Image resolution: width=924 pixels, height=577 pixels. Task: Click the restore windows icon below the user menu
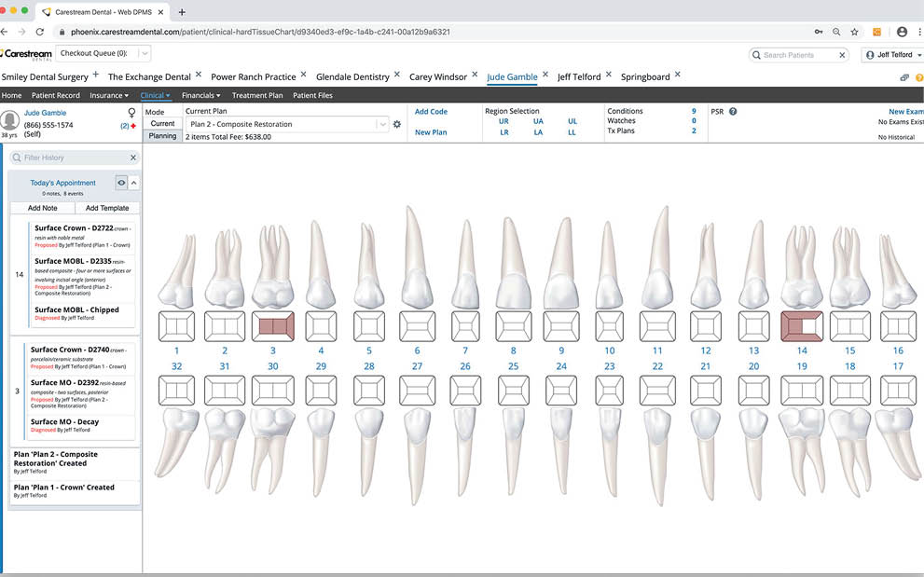(904, 77)
